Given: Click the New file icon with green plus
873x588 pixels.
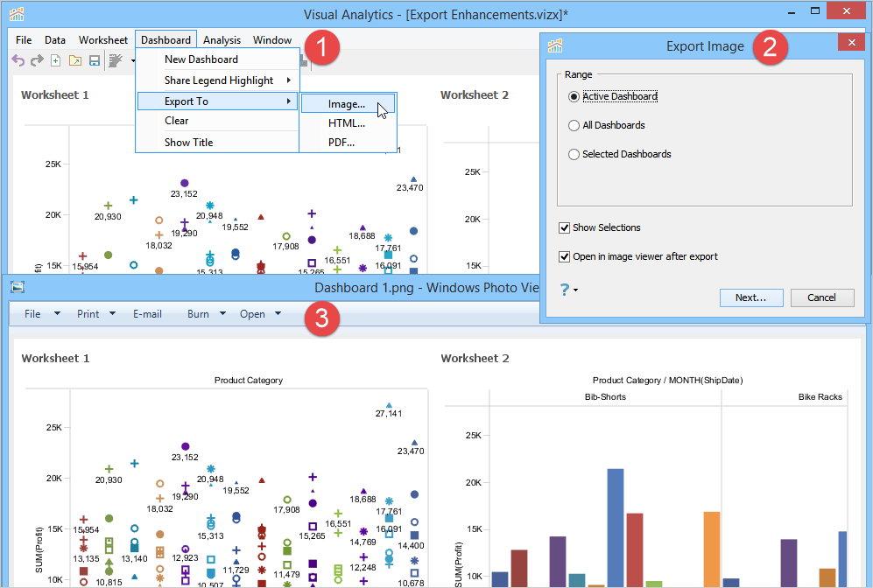Looking at the screenshot, I should coord(56,60).
